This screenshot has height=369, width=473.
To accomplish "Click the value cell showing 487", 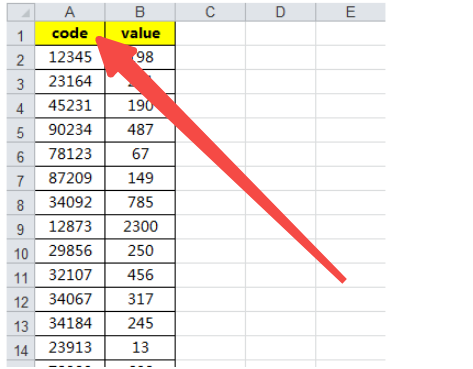I will pos(140,130).
